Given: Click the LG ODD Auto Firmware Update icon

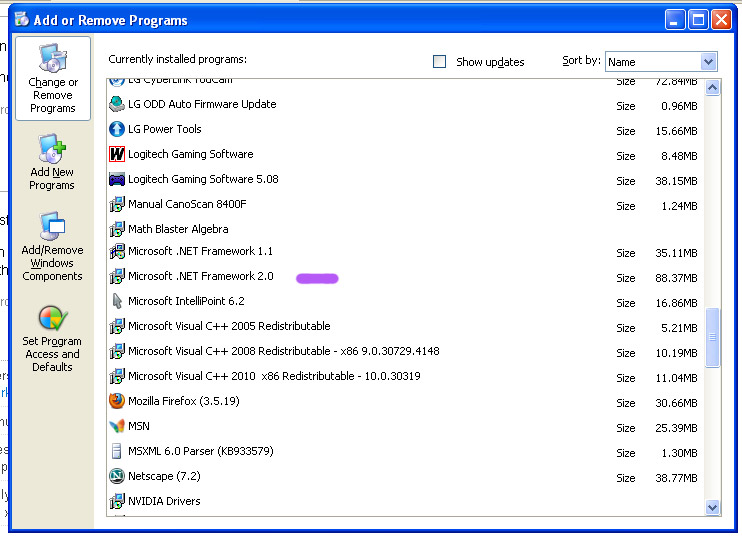Looking at the screenshot, I should click(x=116, y=104).
